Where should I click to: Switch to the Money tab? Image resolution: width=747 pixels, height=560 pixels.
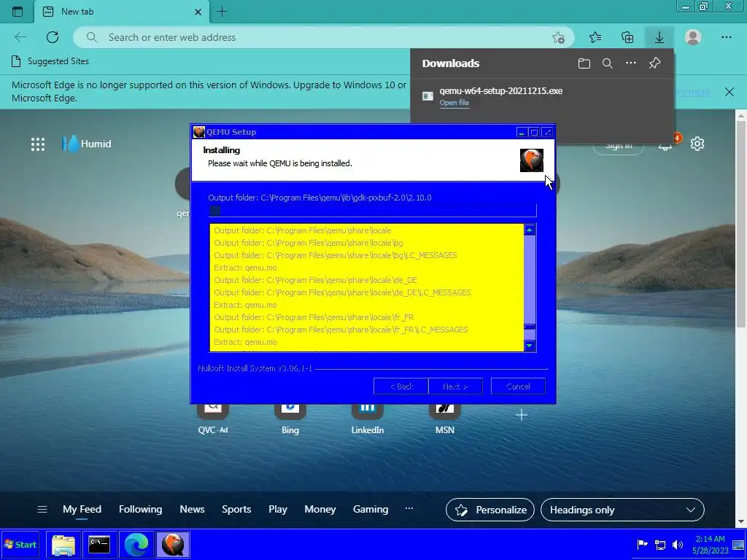tap(320, 510)
